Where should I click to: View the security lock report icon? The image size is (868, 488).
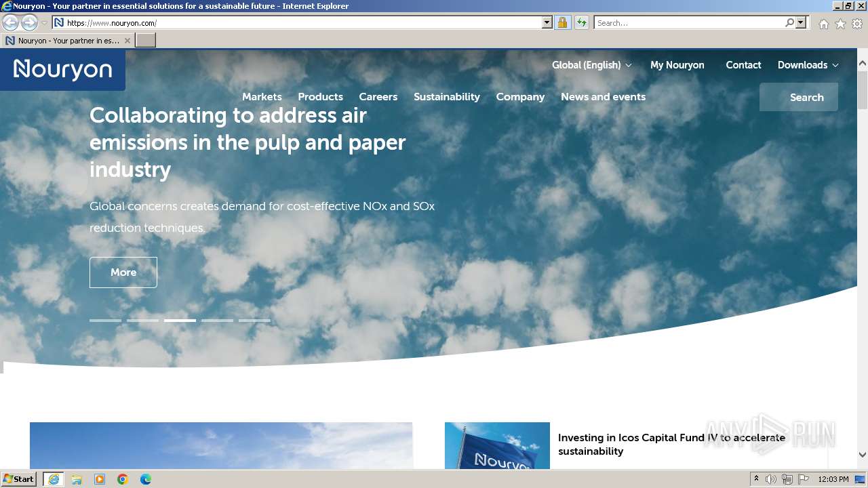pyautogui.click(x=562, y=23)
